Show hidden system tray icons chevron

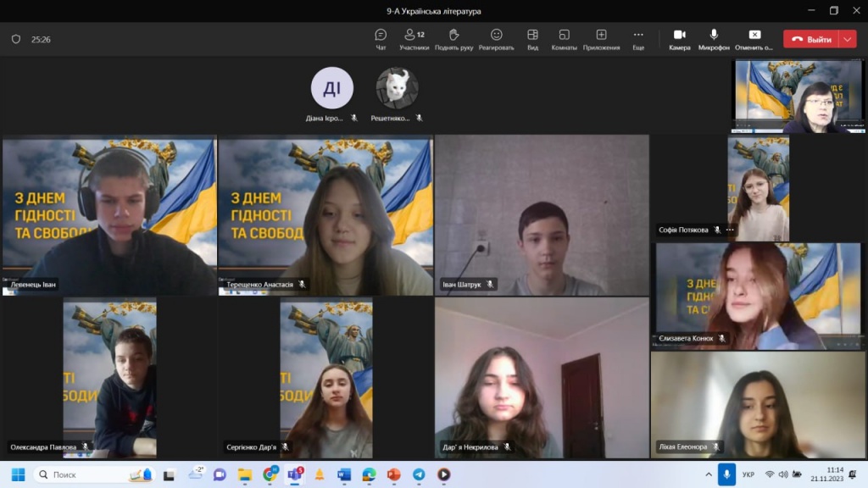[708, 474]
